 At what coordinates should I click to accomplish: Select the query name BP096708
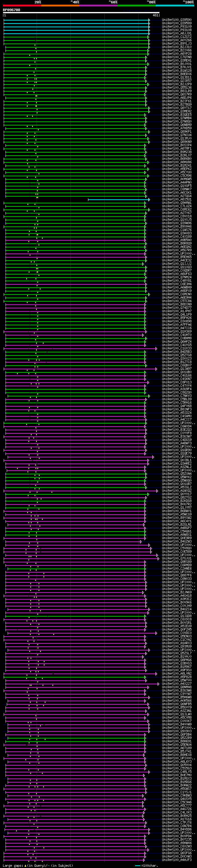(11, 10)
